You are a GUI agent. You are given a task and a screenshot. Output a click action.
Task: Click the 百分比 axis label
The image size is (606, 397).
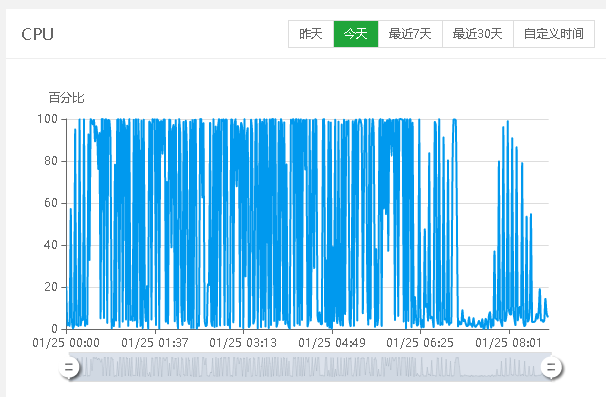(66, 98)
